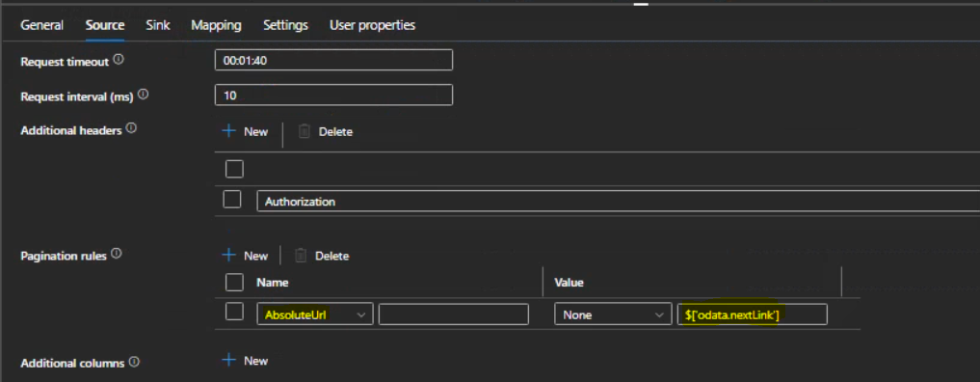Check the Authorization header row checkbox

232,200
